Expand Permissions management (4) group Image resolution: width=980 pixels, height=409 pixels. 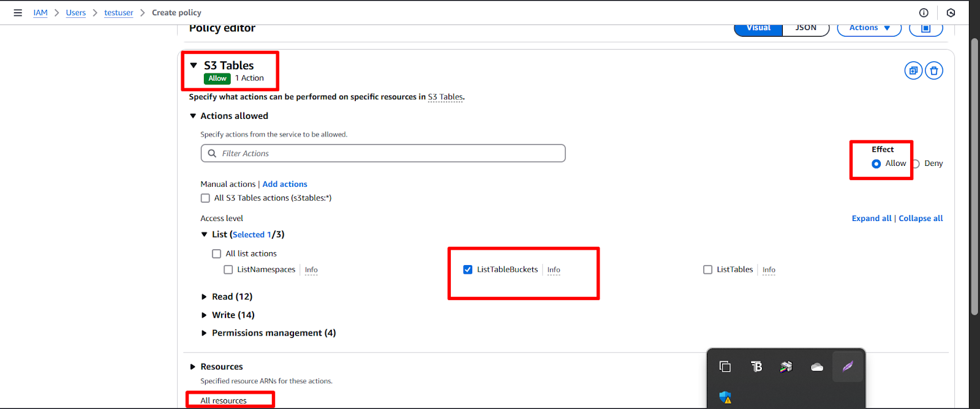[205, 333]
